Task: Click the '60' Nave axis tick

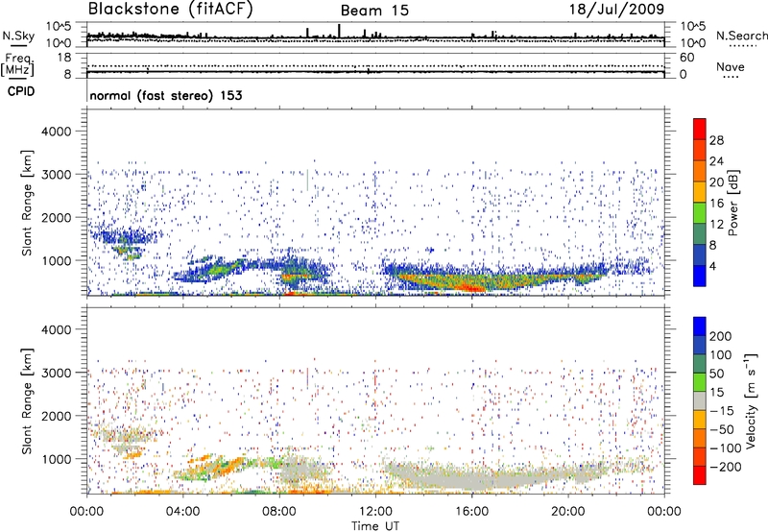Action: click(x=687, y=58)
